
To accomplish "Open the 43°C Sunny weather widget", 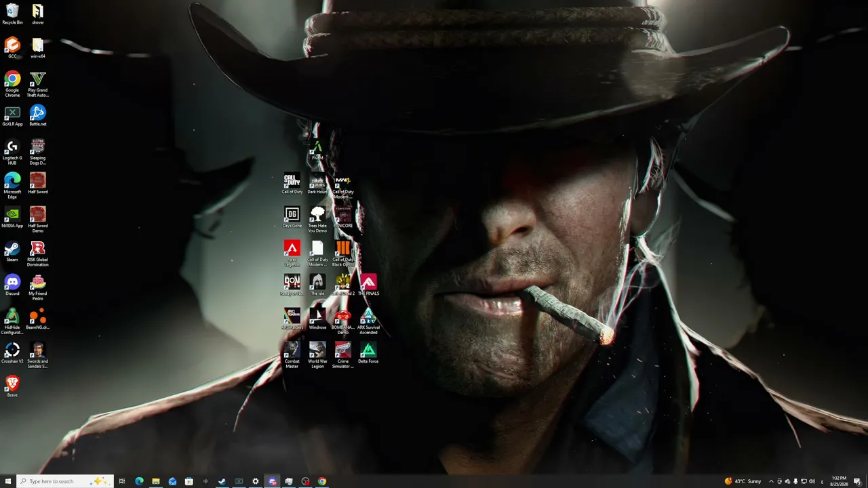I will click(x=743, y=481).
